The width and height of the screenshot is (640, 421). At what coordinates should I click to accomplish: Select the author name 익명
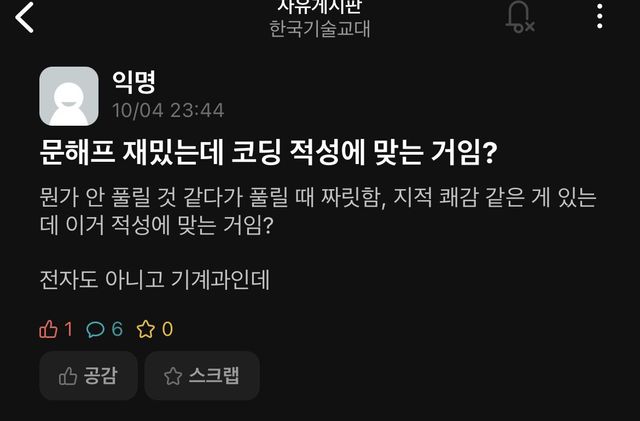pyautogui.click(x=134, y=82)
